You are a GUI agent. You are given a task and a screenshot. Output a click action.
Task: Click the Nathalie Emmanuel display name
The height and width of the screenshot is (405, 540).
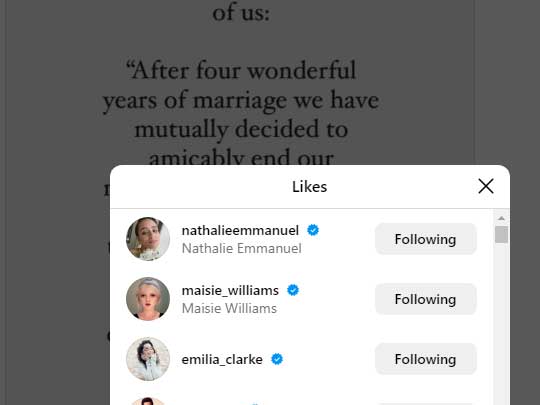(x=241, y=248)
